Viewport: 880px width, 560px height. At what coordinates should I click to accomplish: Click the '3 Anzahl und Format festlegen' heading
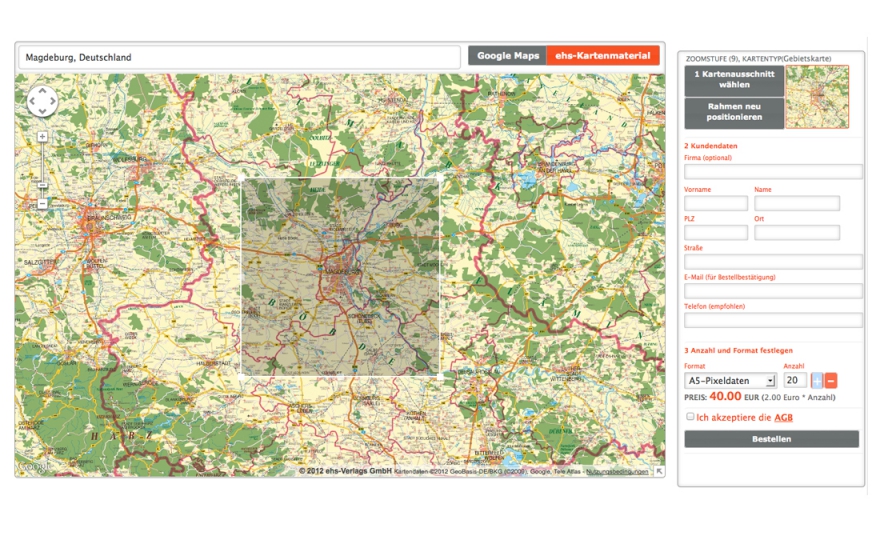(739, 350)
